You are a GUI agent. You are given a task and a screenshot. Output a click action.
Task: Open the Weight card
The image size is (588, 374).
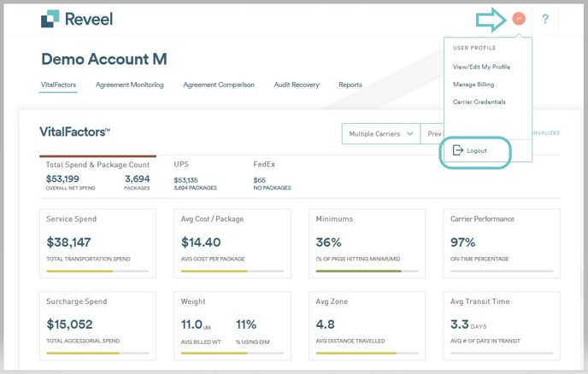232,325
